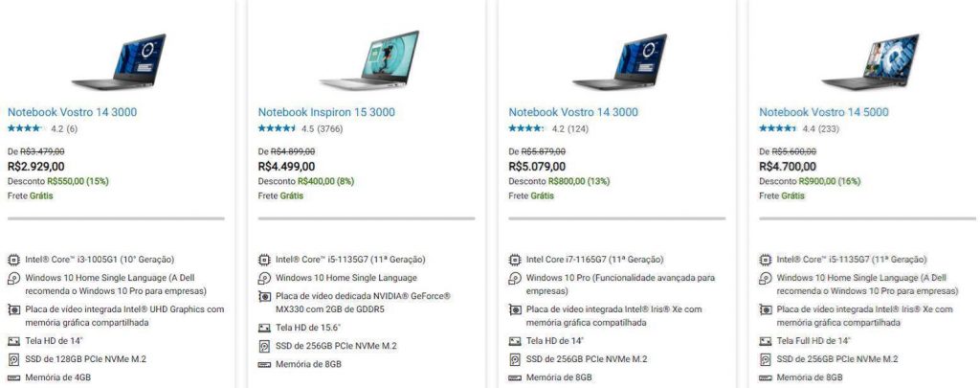
Task: Open the Vostro 14 3000 link priced R$5.079,00
Action: pos(573,112)
